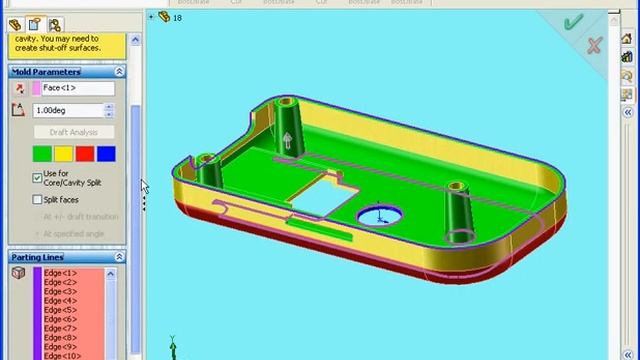Screen dimensions: 640x360
Task: Uncheck Use for Core/Cavity Split
Action: click(37, 178)
